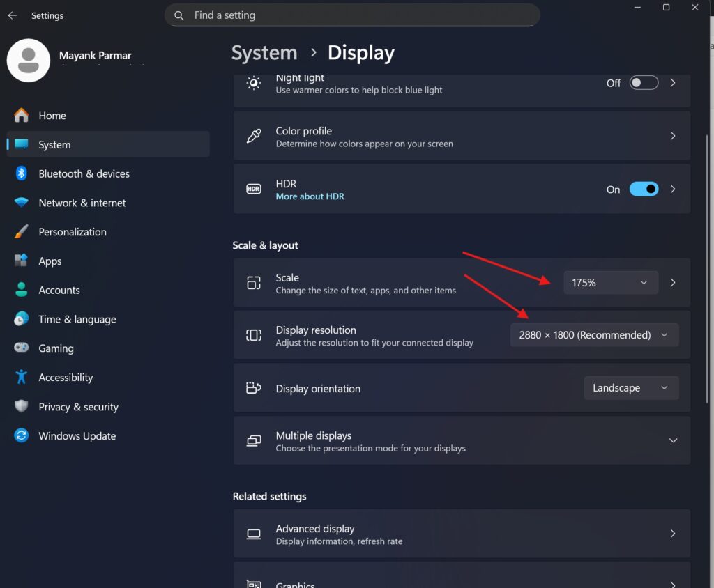Click the Display resolution icon

pyautogui.click(x=254, y=335)
